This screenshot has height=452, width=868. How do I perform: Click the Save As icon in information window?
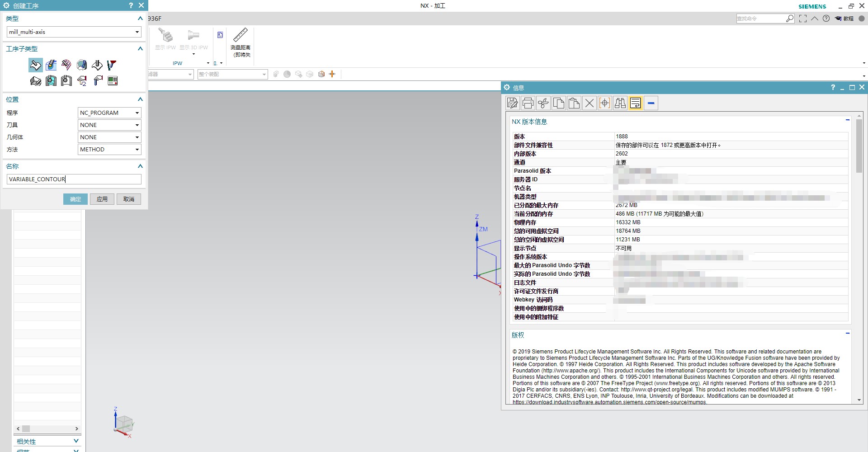tap(513, 103)
